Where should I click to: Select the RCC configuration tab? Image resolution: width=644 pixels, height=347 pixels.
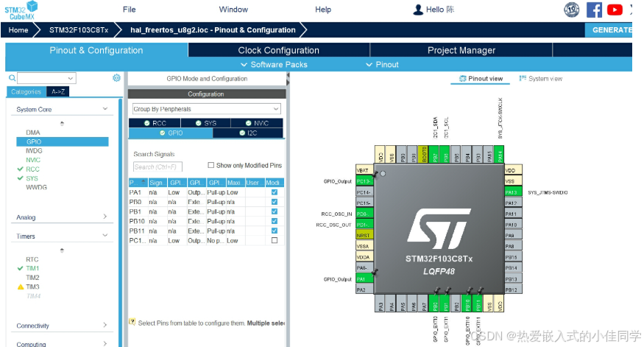pos(155,123)
